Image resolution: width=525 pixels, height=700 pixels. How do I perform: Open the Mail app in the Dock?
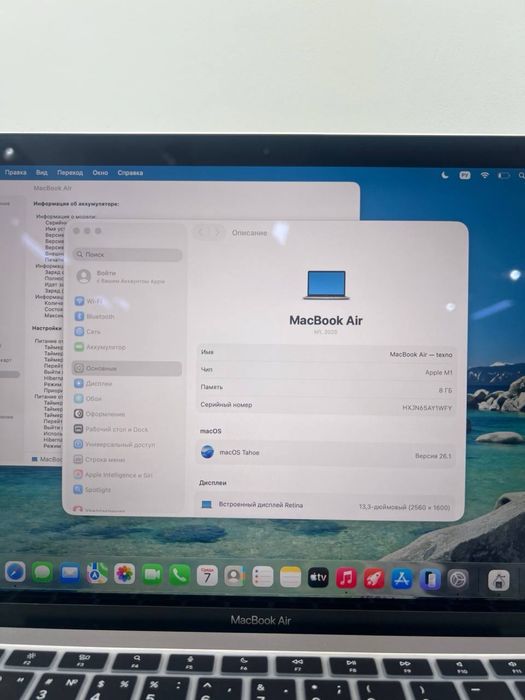click(x=70, y=573)
